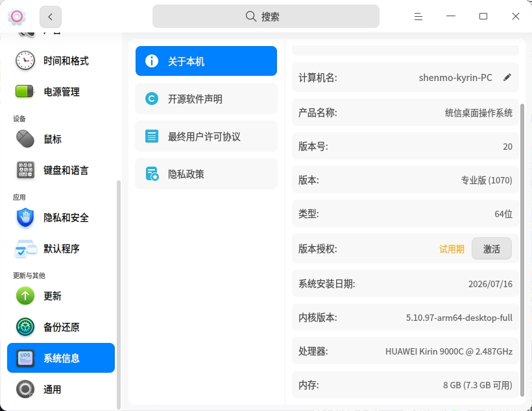Open 备份还原 in the sidebar
Image resolution: width=532 pixels, height=411 pixels.
61,327
